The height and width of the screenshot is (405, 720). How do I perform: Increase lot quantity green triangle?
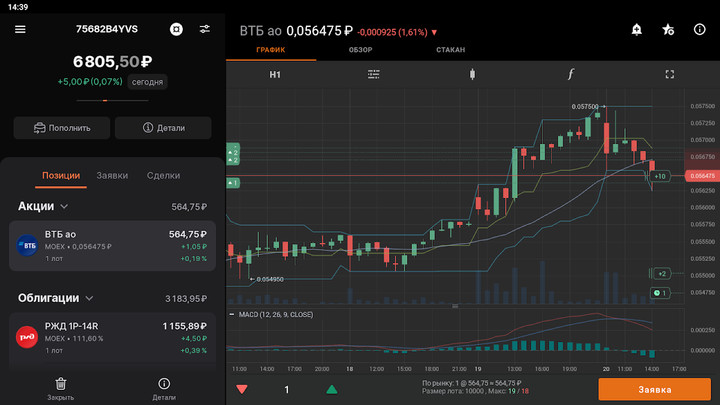coord(332,390)
